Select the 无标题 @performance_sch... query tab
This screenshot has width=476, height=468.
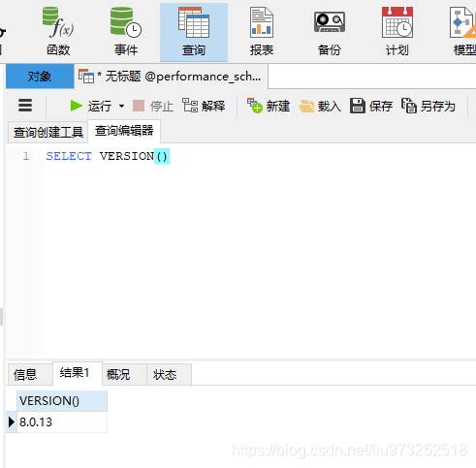[x=171, y=77]
